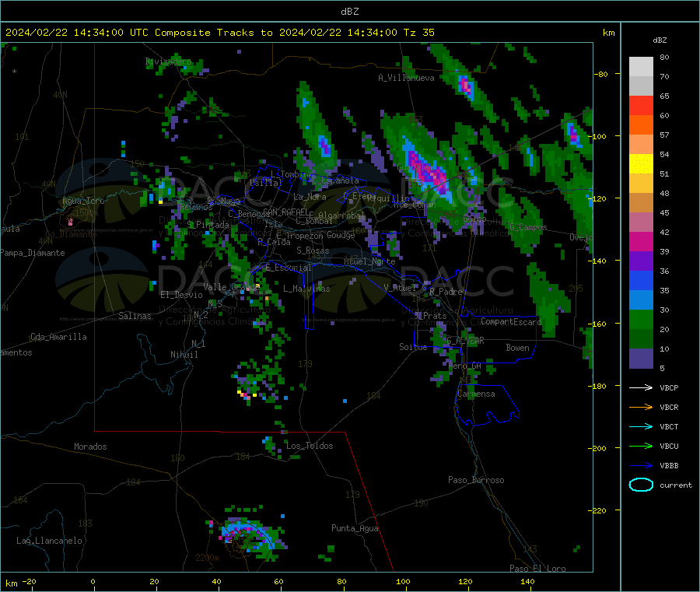Select the blue 35 dBZ color swatch
The image size is (700, 592).
(641, 280)
